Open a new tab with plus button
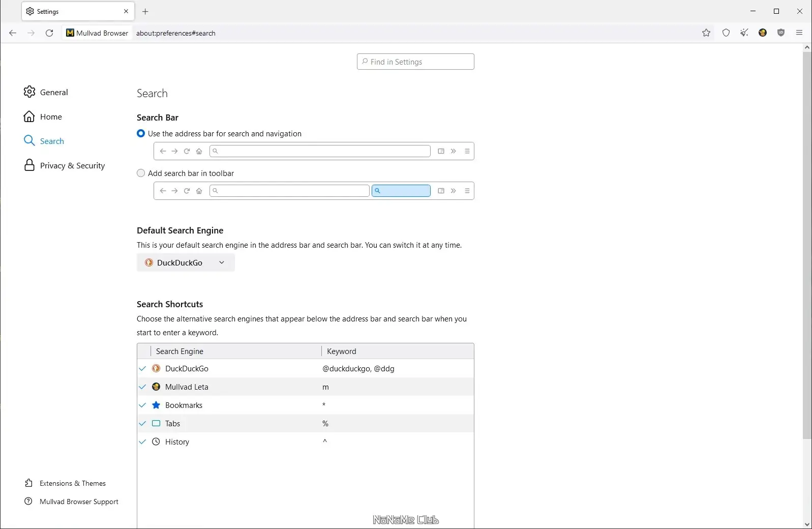812x529 pixels. click(x=145, y=11)
